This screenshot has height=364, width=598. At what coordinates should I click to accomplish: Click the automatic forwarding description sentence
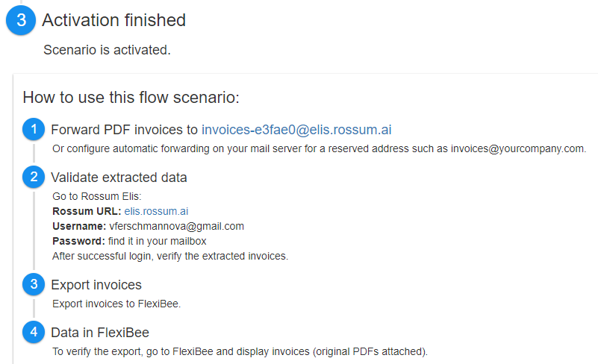(x=320, y=148)
